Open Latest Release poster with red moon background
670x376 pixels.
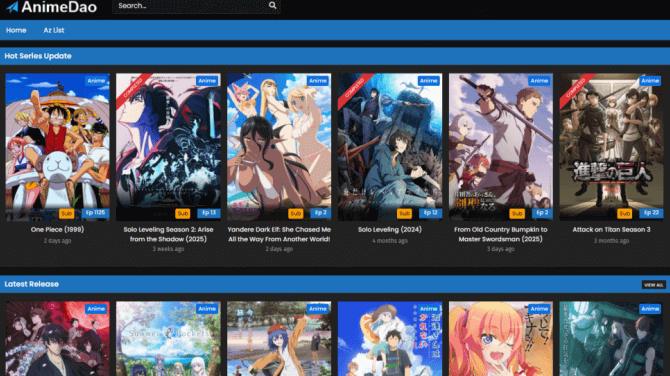point(57,339)
